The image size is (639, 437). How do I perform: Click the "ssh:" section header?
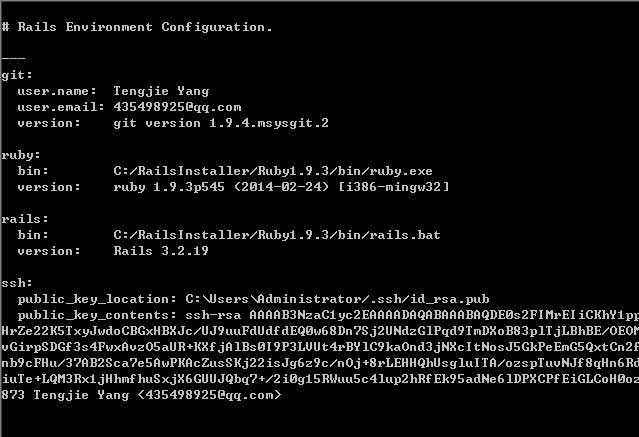click(x=18, y=283)
